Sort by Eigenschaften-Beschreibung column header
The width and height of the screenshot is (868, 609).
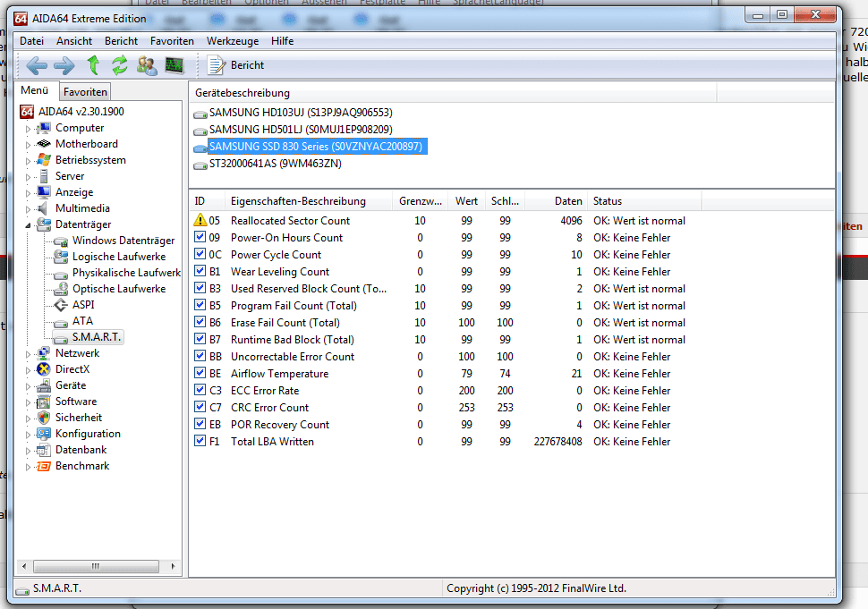tap(309, 201)
